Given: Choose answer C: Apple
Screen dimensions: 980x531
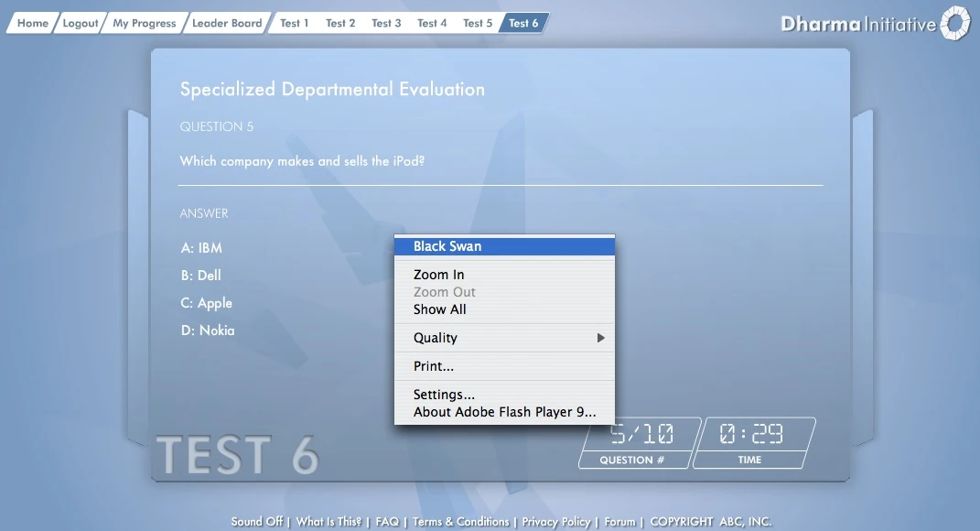Looking at the screenshot, I should pos(206,303).
